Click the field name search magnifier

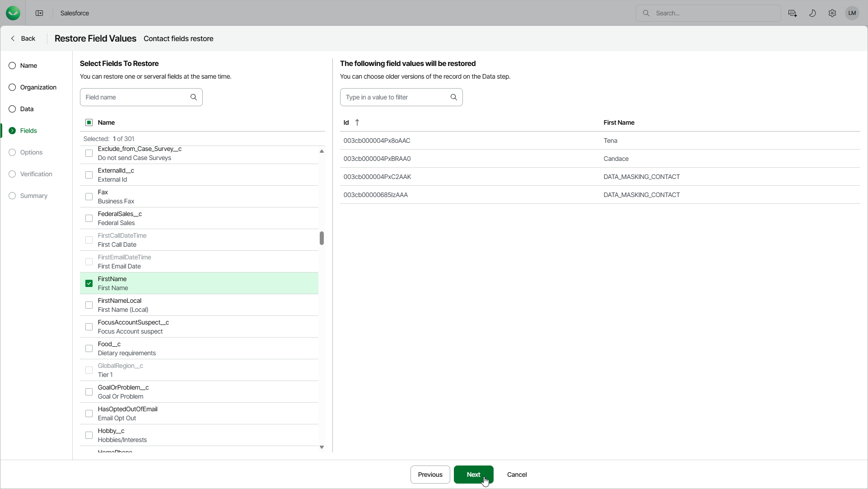[x=194, y=97]
